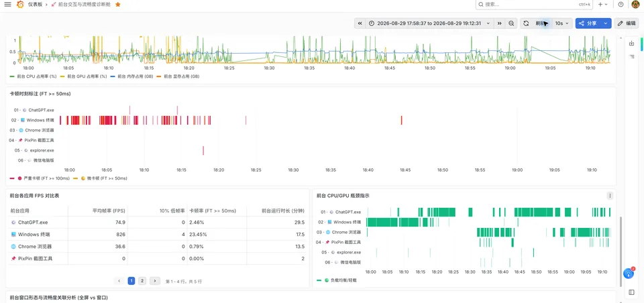The width and height of the screenshot is (644, 303).
Task: Go to next page of the FPS table
Action: click(x=154, y=281)
